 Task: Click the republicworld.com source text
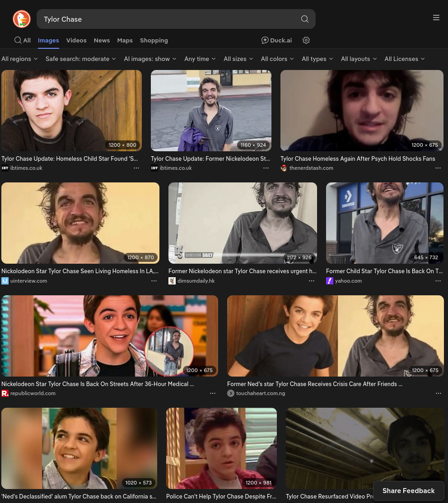(x=33, y=393)
